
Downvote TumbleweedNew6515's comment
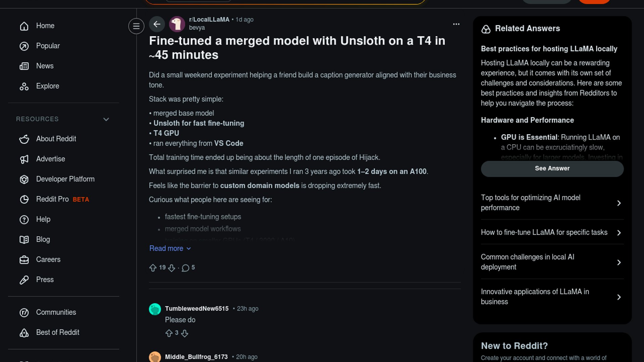[185, 333]
